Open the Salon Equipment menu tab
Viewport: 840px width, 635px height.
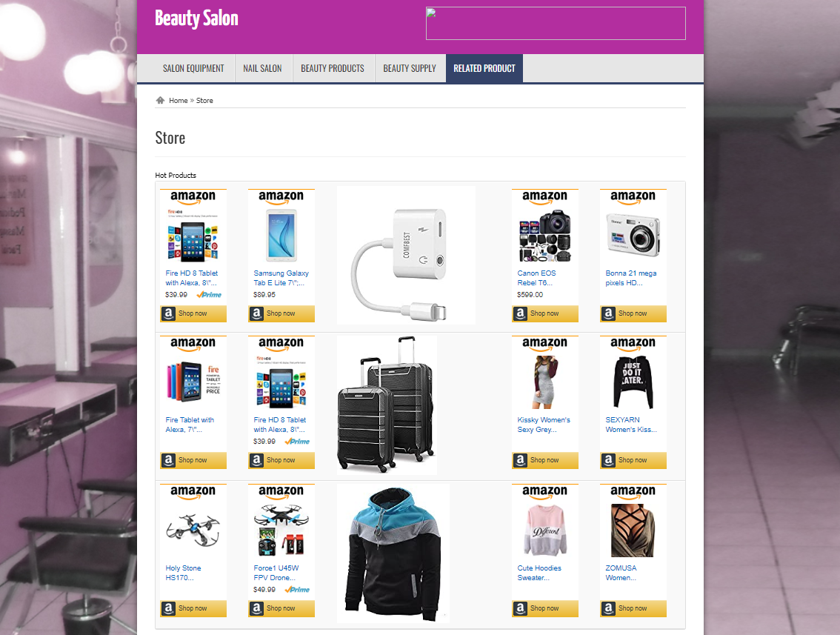click(193, 68)
